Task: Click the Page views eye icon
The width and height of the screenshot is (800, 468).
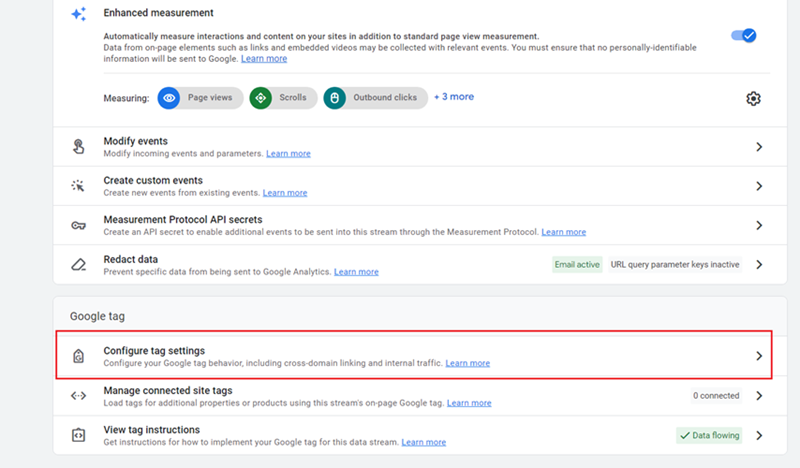Action: pyautogui.click(x=169, y=97)
